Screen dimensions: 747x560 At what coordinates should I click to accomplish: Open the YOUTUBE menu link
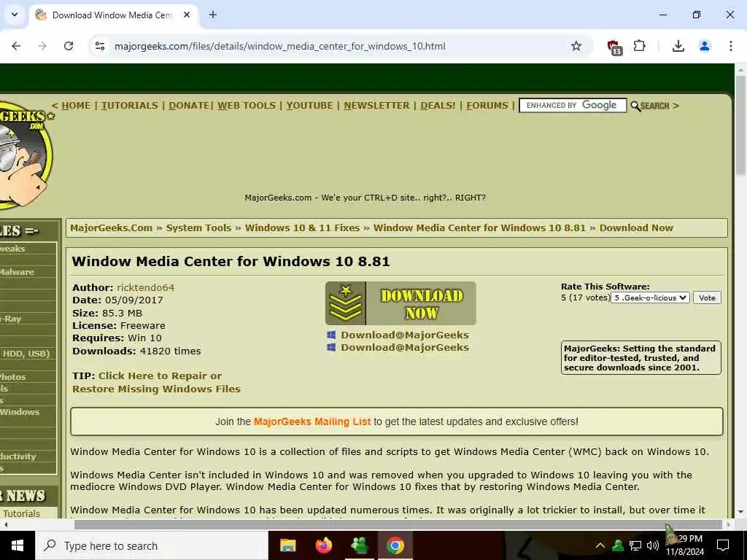click(x=309, y=106)
